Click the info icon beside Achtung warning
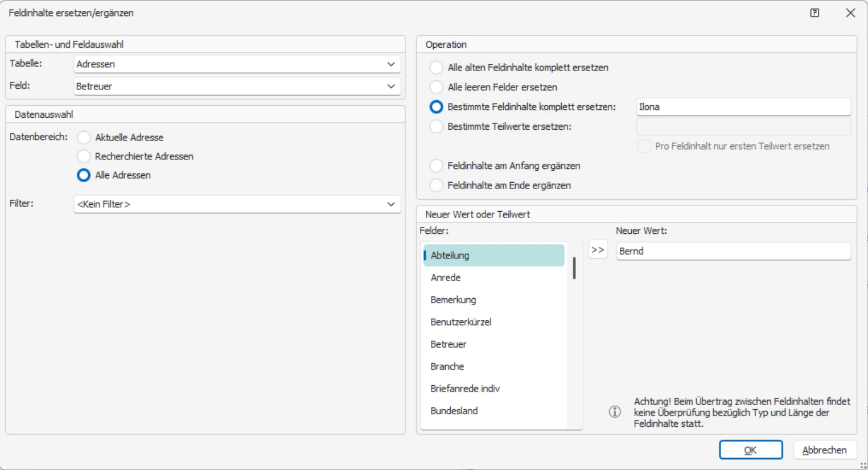The height and width of the screenshot is (470, 868). tap(615, 412)
